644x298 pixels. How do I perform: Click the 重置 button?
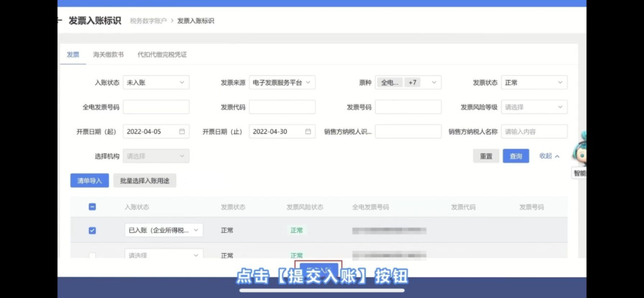point(486,156)
